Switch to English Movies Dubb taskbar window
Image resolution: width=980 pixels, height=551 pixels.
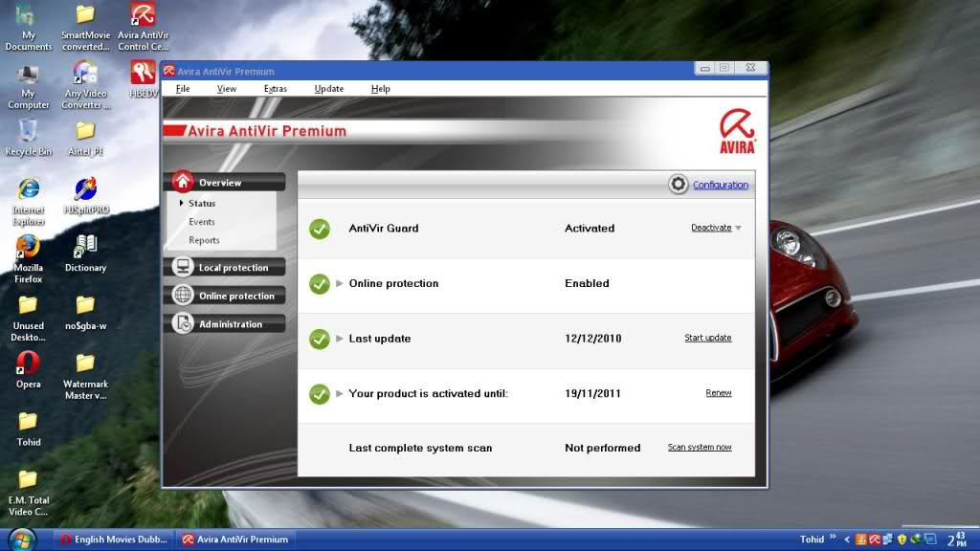[114, 540]
